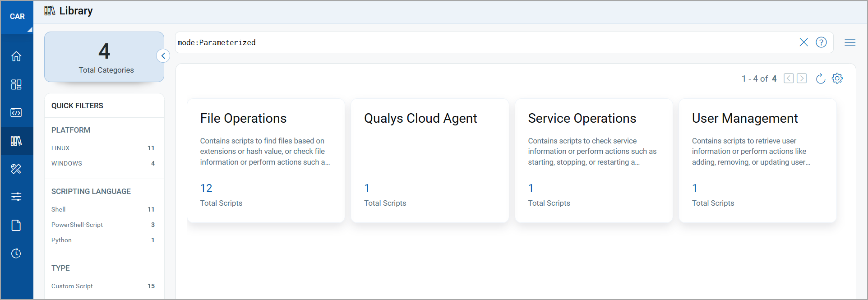The height and width of the screenshot is (300, 868).
Task: Open the Dashboard icon in sidebar
Action: [16, 85]
